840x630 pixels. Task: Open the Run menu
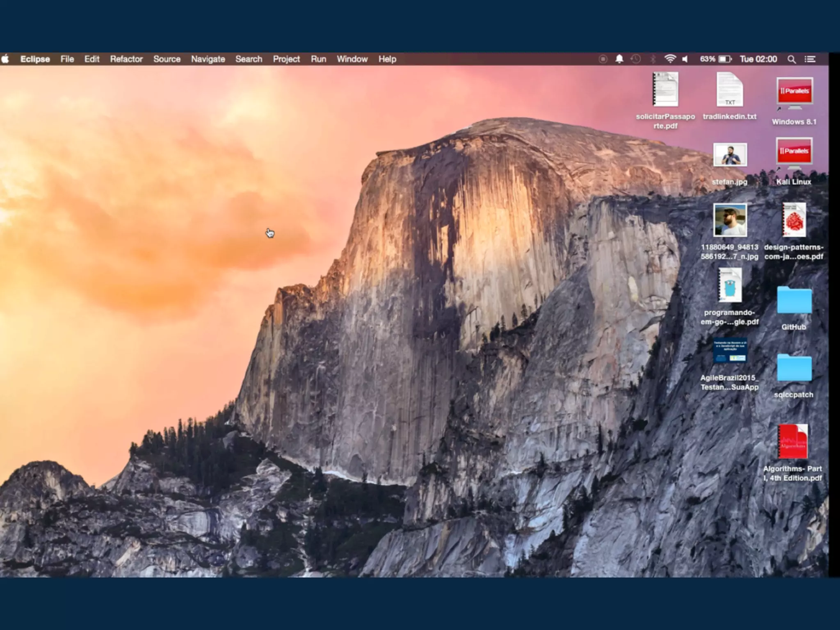coord(318,59)
